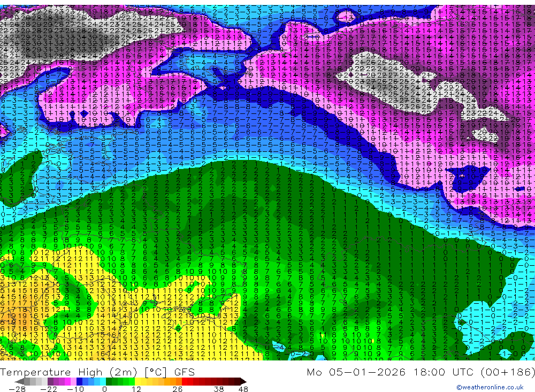Image resolution: width=535 pixels, height=392 pixels.
Task: Click the dark purple swatch in the legend
Action: 50,382
